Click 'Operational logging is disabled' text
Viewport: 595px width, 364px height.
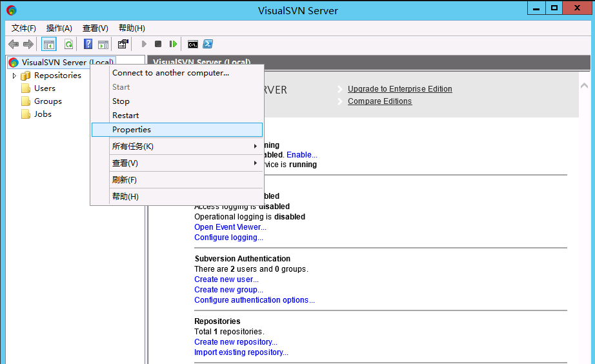tap(250, 217)
